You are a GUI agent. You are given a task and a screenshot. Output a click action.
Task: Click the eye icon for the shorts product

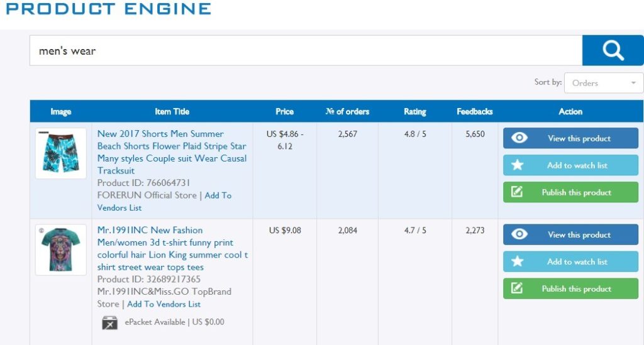tap(519, 138)
